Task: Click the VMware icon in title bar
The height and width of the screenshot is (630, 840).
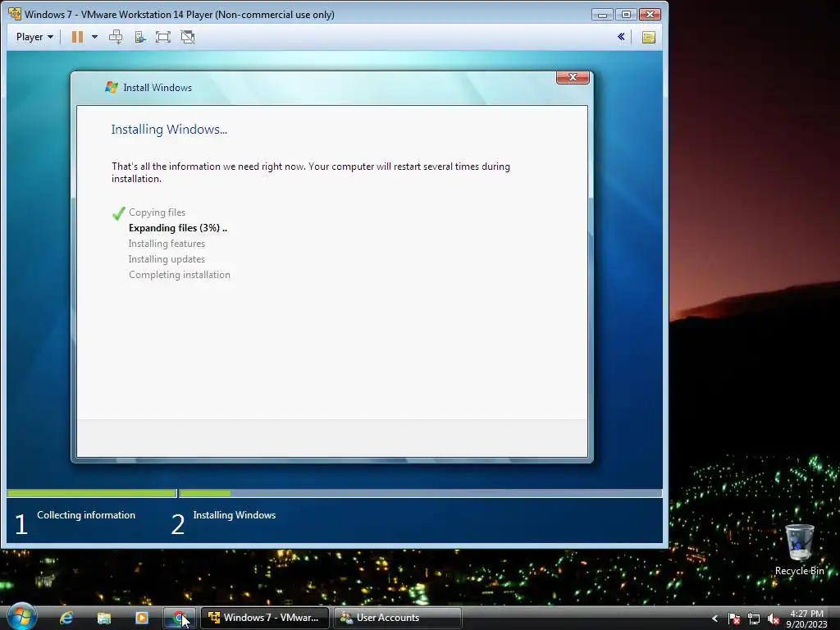Action: pos(15,14)
